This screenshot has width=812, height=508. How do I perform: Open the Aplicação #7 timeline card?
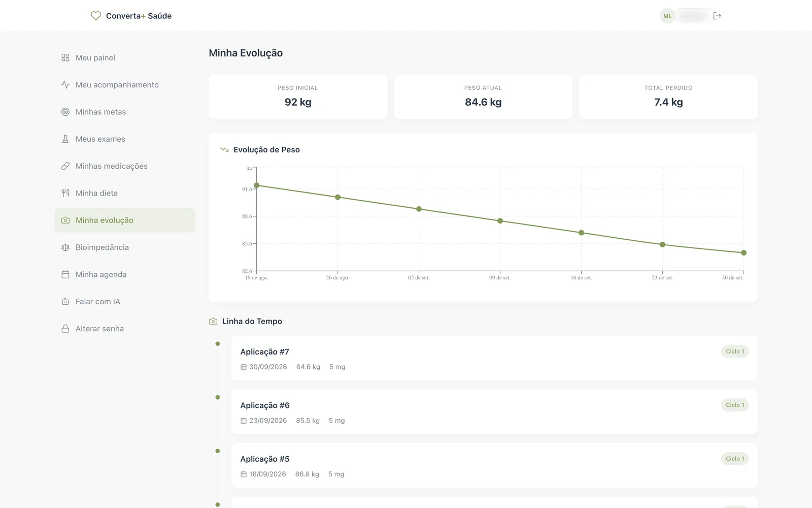pyautogui.click(x=494, y=358)
